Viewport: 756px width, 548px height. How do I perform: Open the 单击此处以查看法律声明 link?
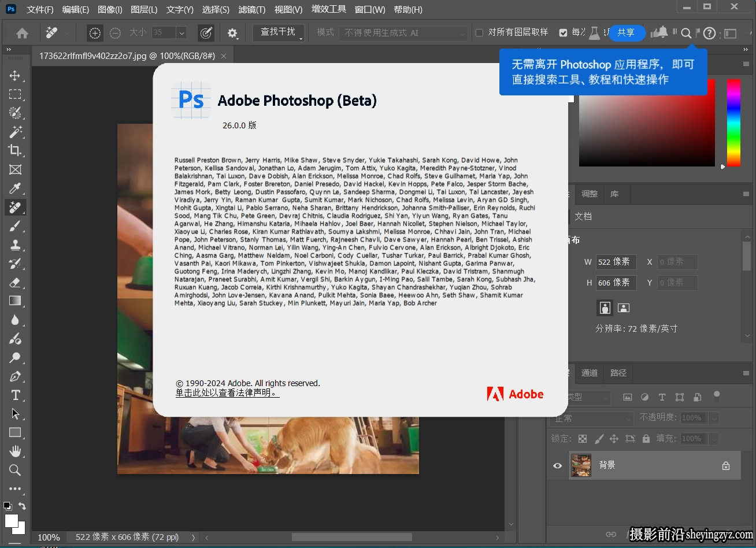pyautogui.click(x=227, y=393)
